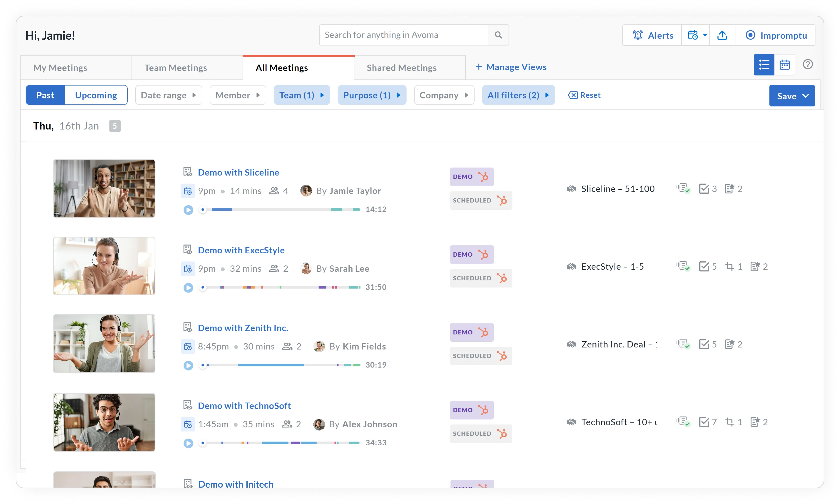
Task: Open the Demo with Zenith Inc. link
Action: click(243, 328)
